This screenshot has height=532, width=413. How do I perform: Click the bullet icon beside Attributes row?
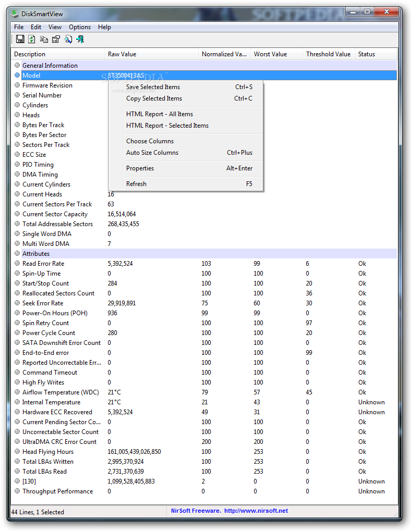coord(17,253)
